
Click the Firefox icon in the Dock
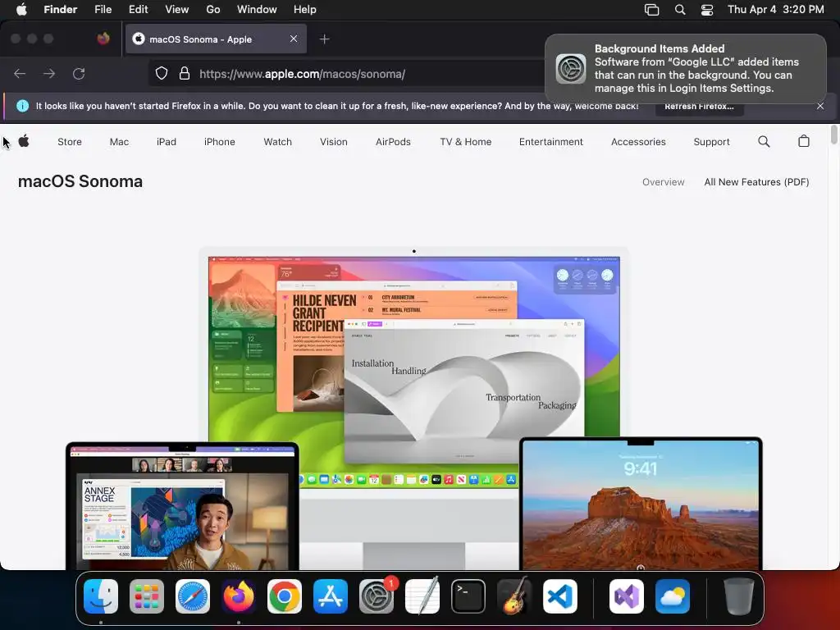coord(239,596)
